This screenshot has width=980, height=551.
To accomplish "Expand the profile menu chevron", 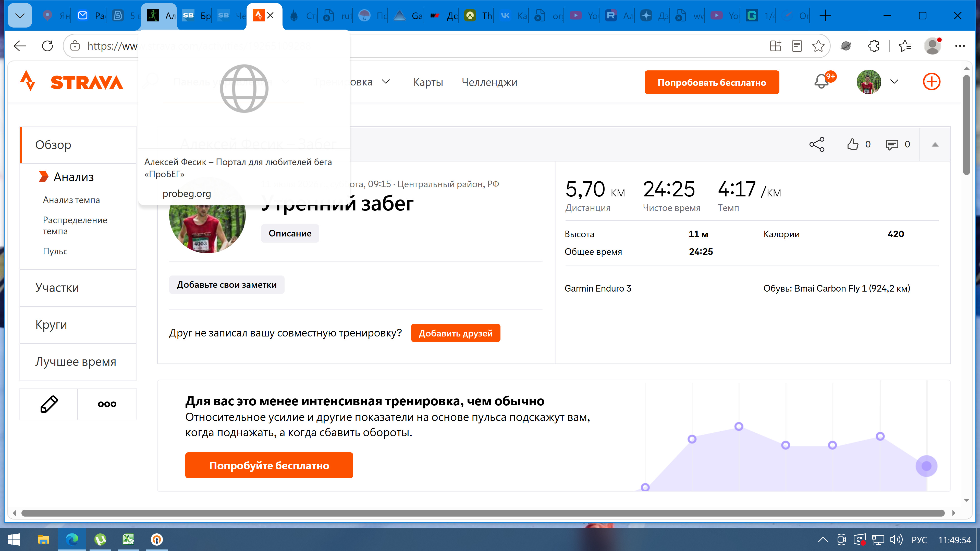I will [x=895, y=82].
